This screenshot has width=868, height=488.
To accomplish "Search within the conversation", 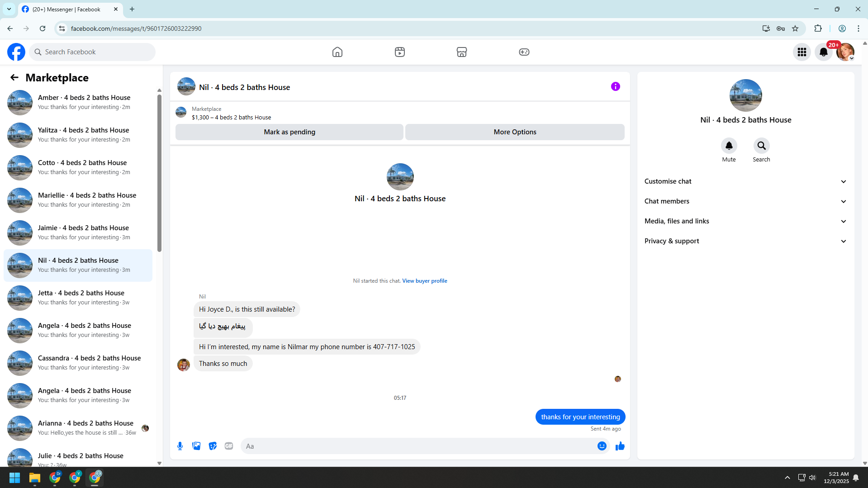I will point(762,146).
